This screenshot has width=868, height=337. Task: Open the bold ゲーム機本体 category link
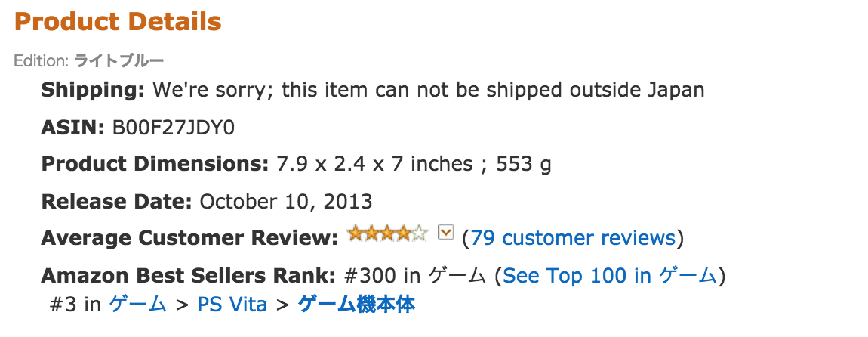(x=356, y=304)
